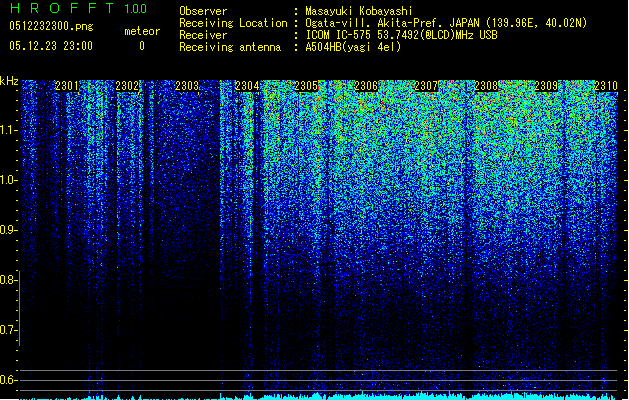Click the Observer field label
Viewport: 629px width, 400px height.
tap(203, 11)
